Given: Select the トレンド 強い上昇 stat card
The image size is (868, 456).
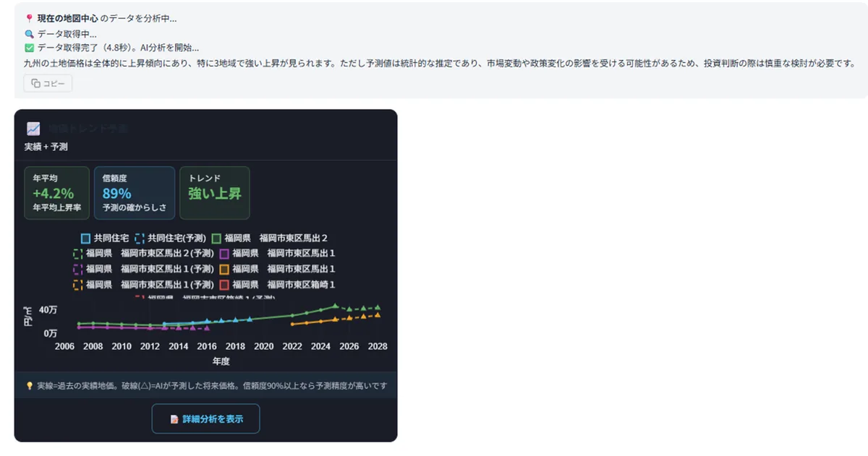Looking at the screenshot, I should pyautogui.click(x=215, y=193).
